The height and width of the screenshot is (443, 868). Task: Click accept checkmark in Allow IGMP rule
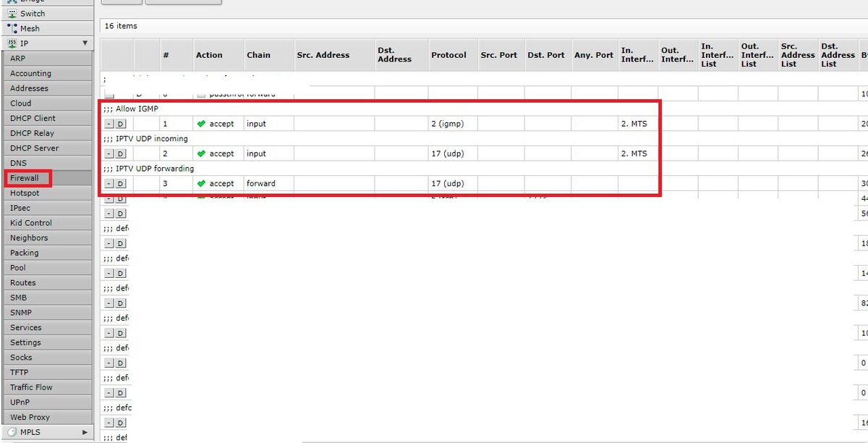tap(201, 124)
